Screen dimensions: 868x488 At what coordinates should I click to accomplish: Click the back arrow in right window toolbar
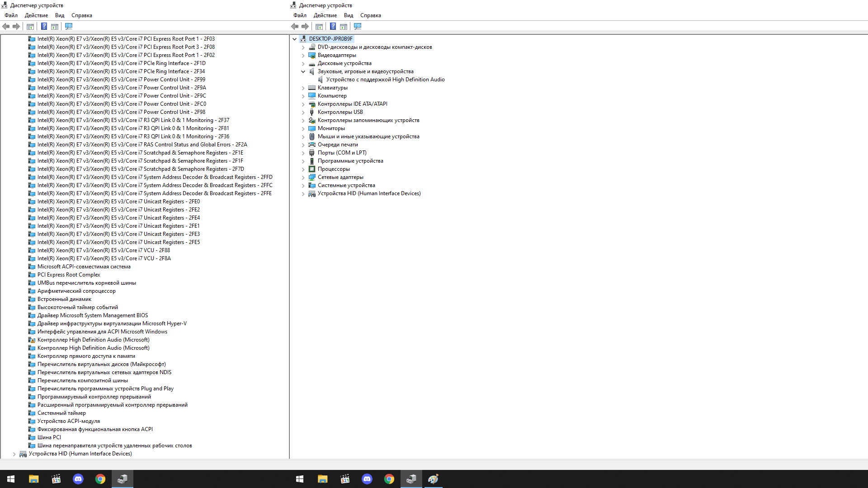pos(295,27)
